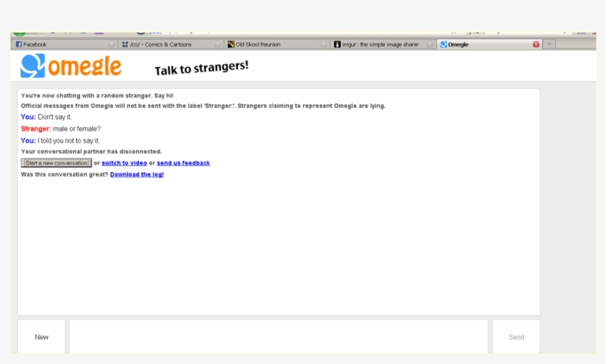
Task: Switch to Old Skool Reunion tab
Action: [x=276, y=44]
